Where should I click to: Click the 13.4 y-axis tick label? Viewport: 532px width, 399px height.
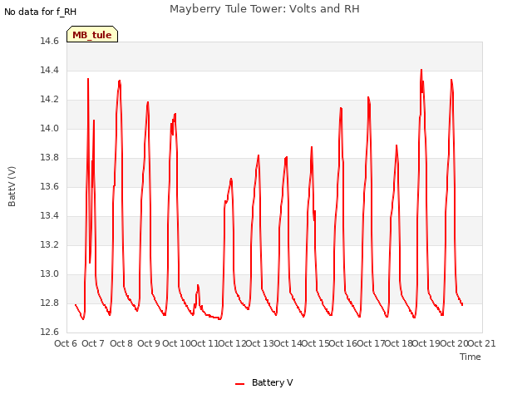click(x=49, y=216)
